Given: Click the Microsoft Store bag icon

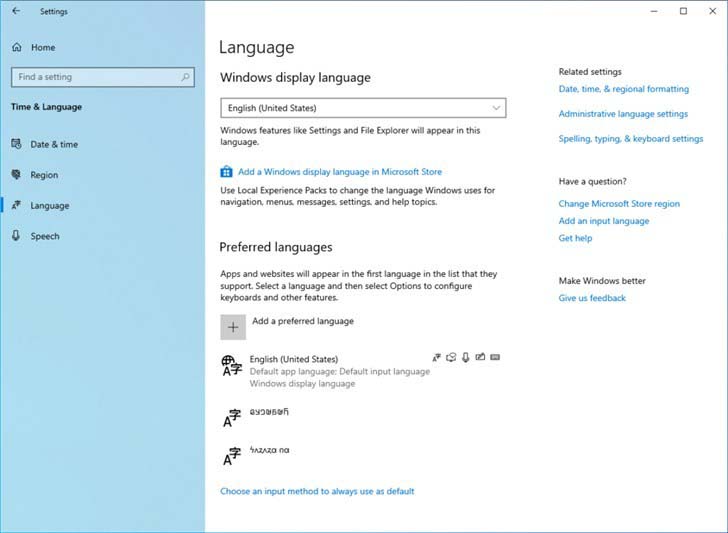Looking at the screenshot, I should click(x=226, y=172).
